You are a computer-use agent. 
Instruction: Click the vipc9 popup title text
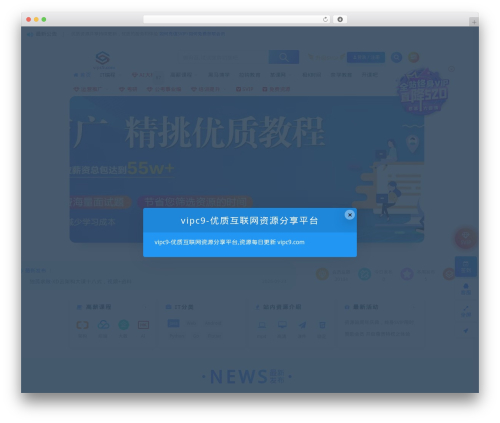click(249, 221)
